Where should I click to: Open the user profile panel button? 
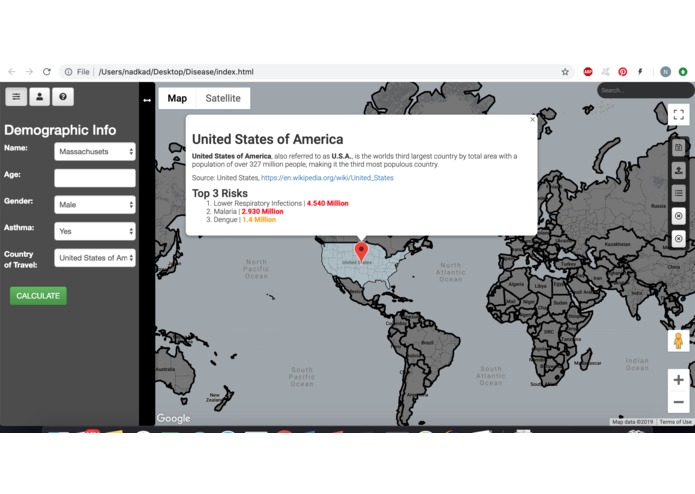pos(39,97)
